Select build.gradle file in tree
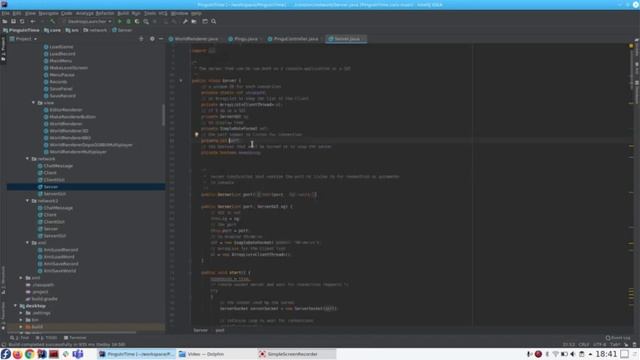Viewport: 640px width, 360px height. click(x=44, y=299)
